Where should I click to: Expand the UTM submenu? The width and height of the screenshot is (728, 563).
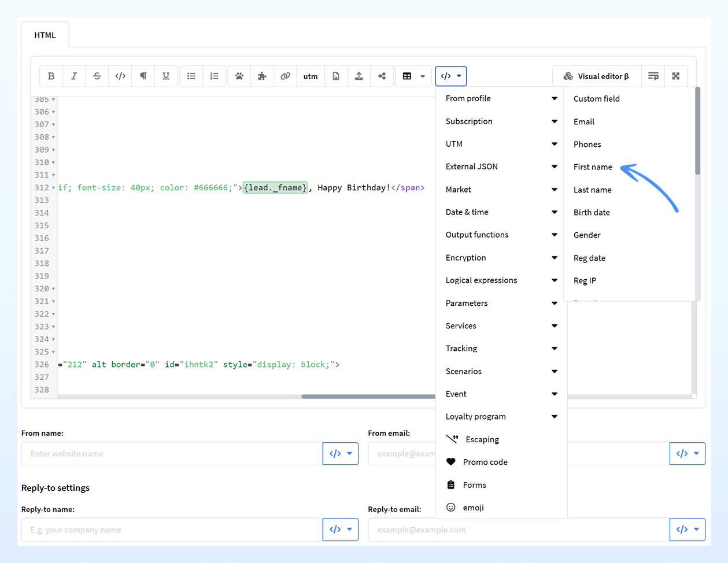coord(501,144)
